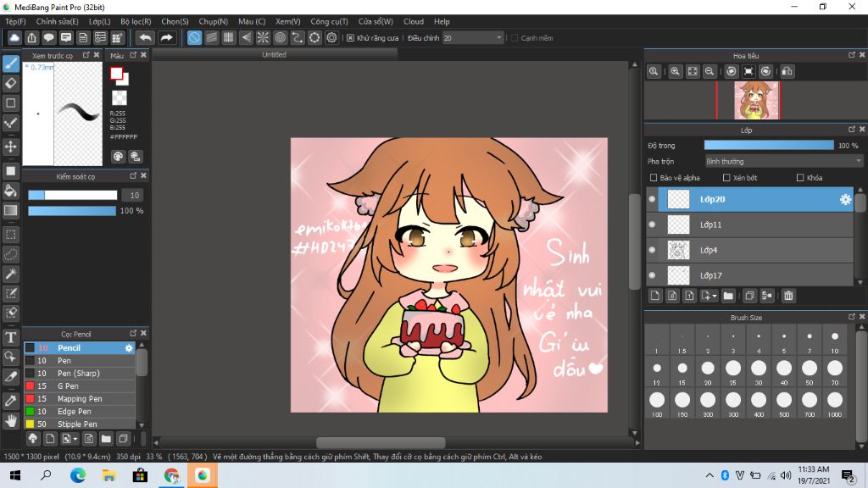Screen dimensions: 868x488
Task: Select the Pen brush
Action: point(79,361)
